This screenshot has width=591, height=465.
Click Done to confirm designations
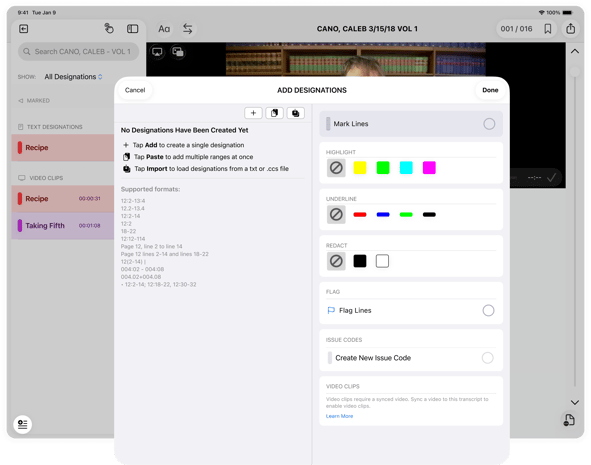[490, 90]
